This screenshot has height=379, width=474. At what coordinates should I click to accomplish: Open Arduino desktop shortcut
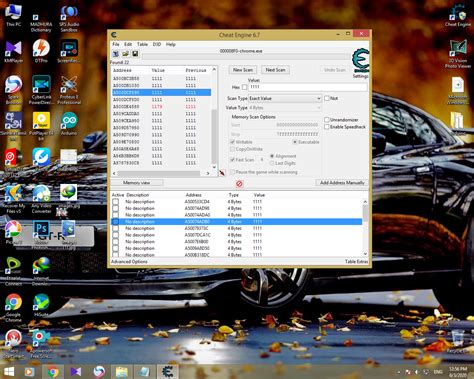coord(69,124)
